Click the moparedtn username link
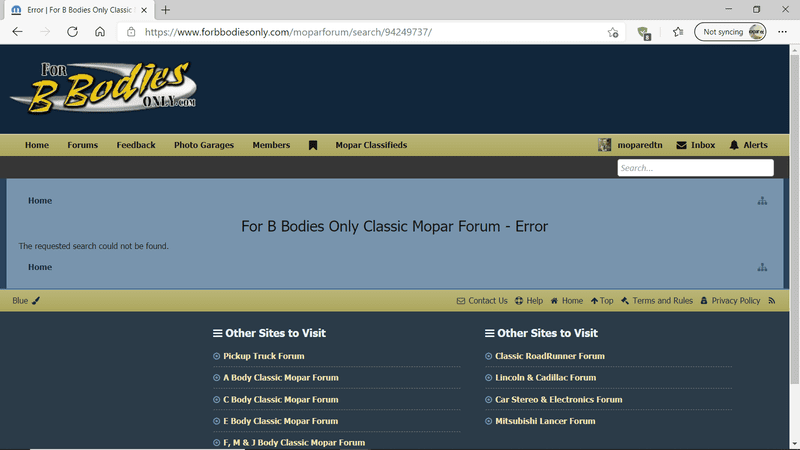 click(640, 145)
